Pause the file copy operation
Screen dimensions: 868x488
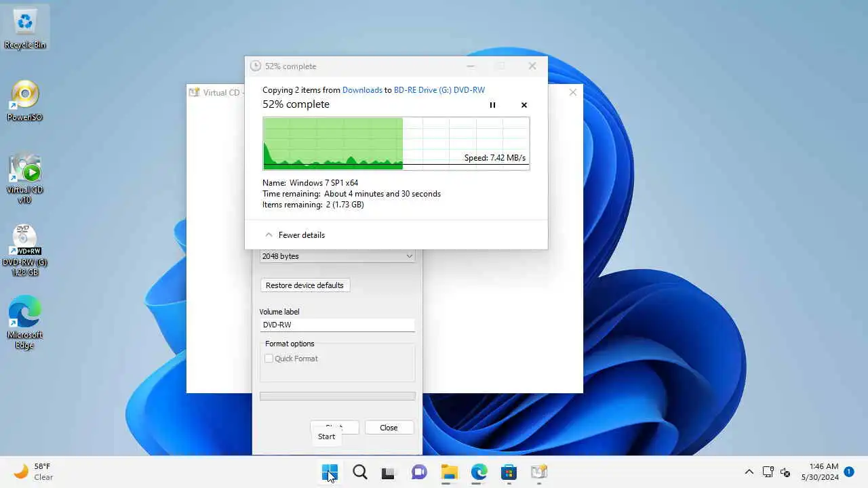[x=492, y=105]
